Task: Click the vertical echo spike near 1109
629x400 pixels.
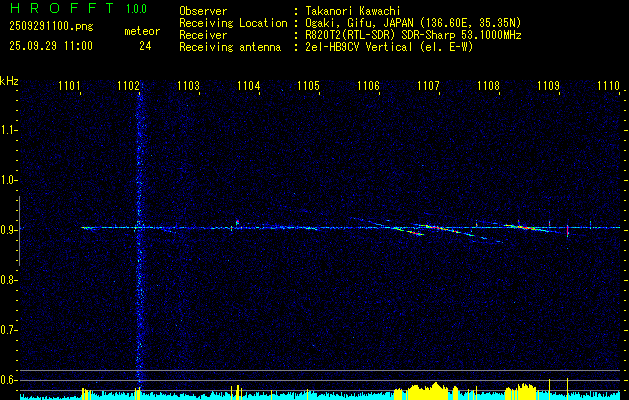Action: click(x=567, y=231)
